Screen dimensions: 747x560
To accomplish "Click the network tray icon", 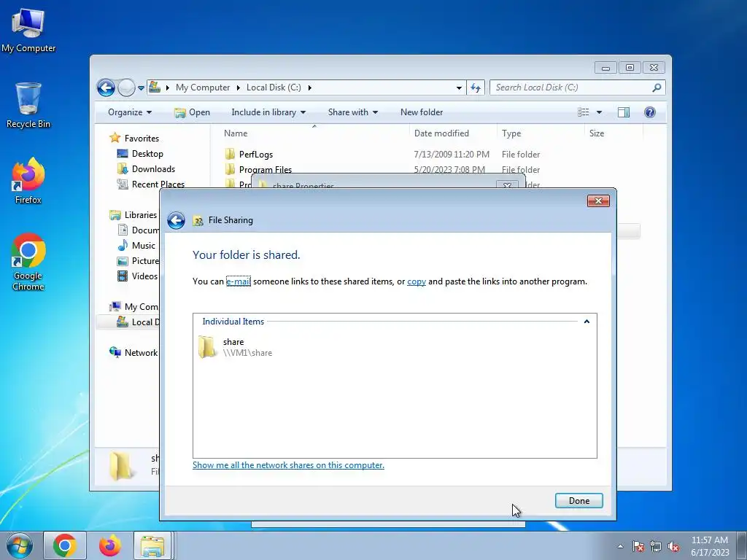I will pos(656,547).
